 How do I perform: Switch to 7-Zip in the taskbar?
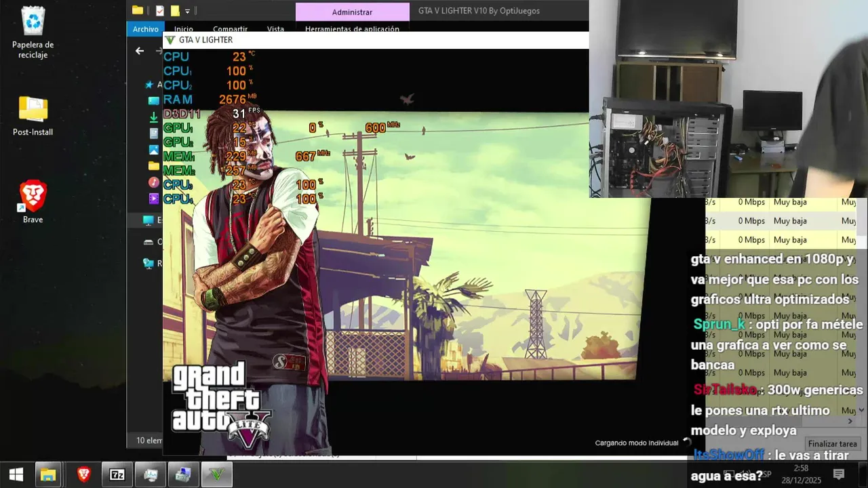[x=117, y=474]
